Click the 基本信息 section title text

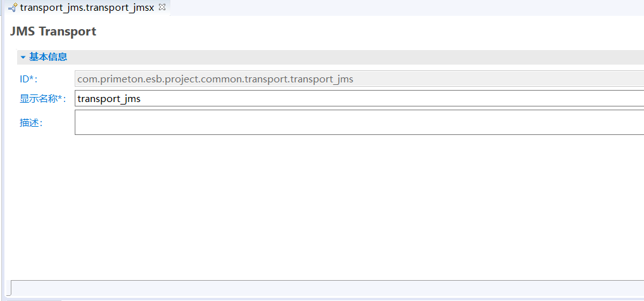coord(48,57)
